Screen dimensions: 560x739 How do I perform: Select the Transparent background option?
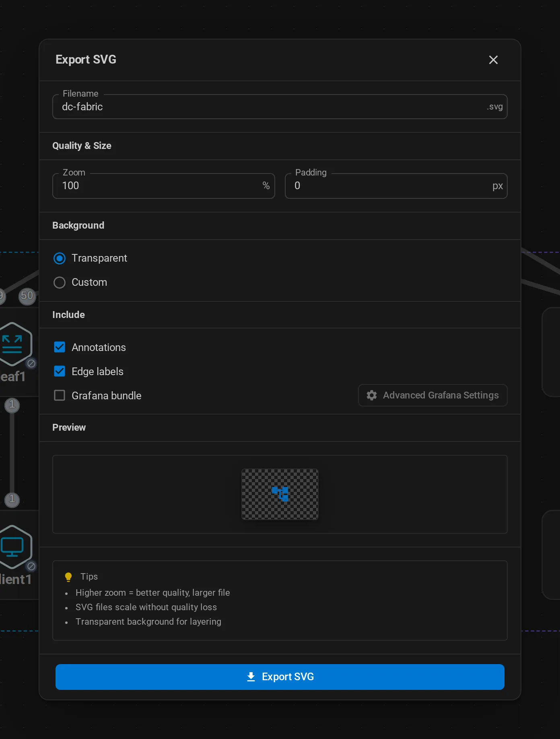60,258
